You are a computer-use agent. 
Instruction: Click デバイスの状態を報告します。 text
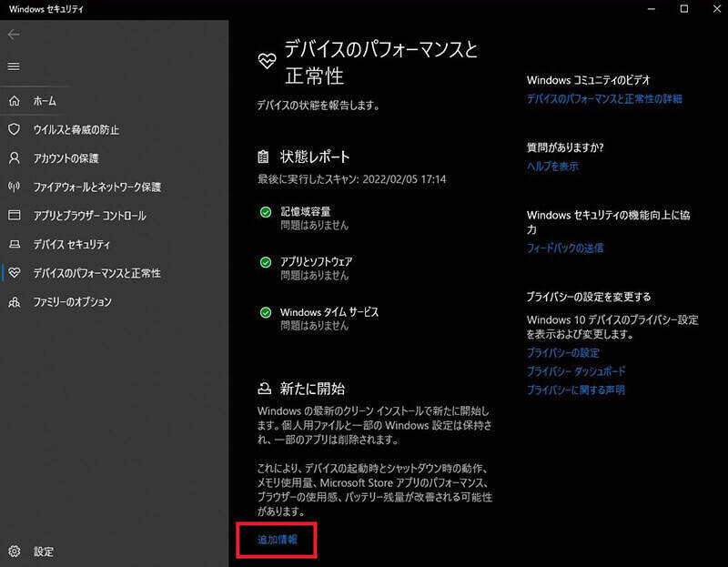[318, 106]
